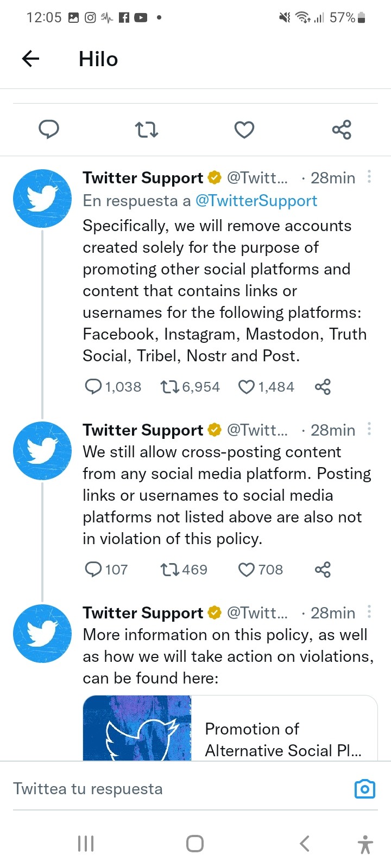Screen dimensions: 391x868
Task: Open more options for the 'More information' tweet
Action: pos(369,612)
